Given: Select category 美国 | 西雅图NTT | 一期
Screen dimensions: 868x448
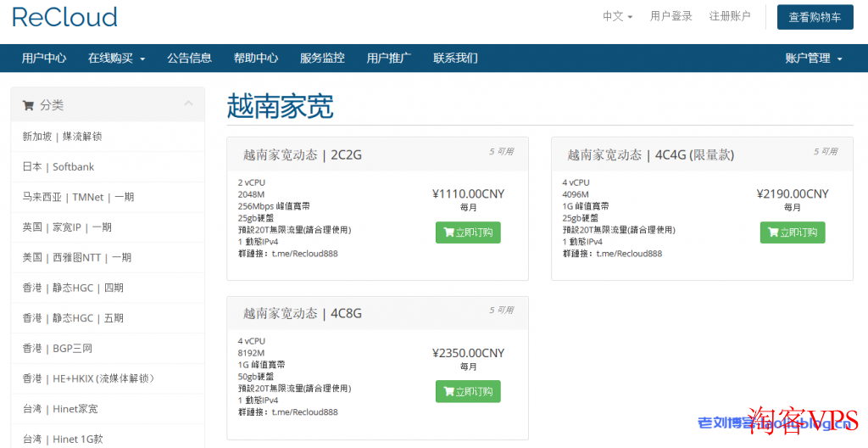Looking at the screenshot, I should coord(108,257).
